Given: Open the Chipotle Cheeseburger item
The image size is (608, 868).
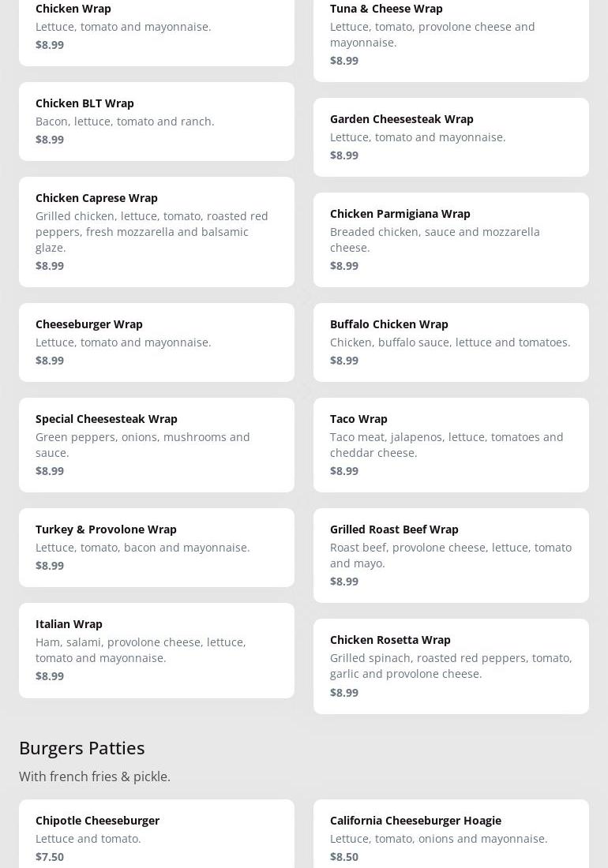Looking at the screenshot, I should [x=156, y=836].
